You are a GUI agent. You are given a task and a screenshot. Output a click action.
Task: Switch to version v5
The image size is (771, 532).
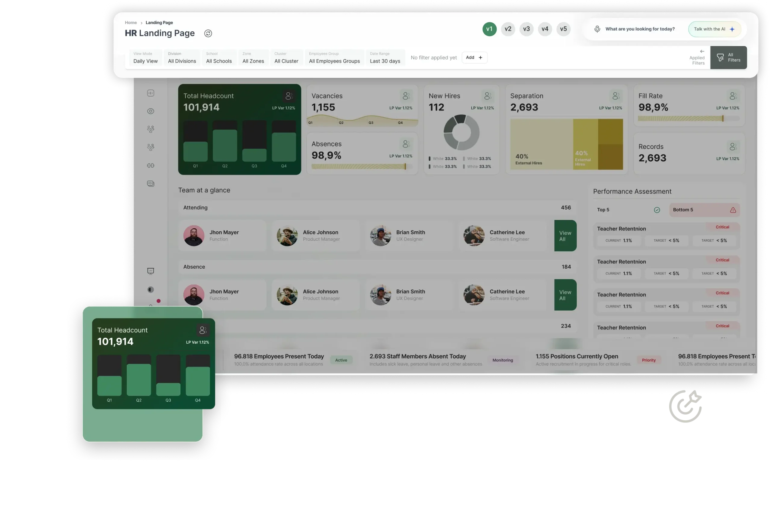563,29
